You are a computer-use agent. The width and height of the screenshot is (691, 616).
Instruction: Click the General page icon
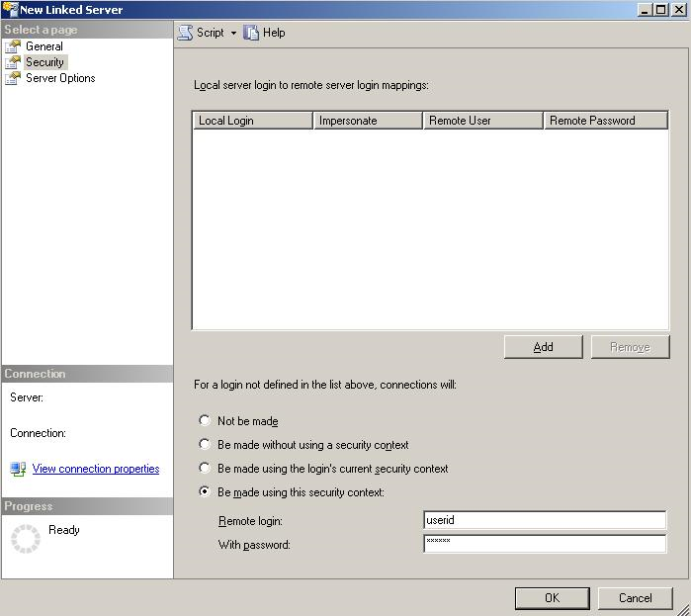(x=13, y=46)
